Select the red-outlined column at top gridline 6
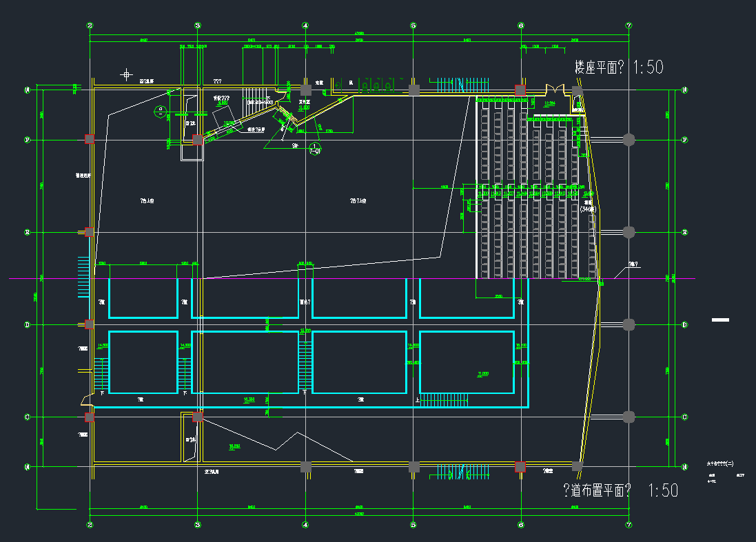756x542 pixels. 521,90
